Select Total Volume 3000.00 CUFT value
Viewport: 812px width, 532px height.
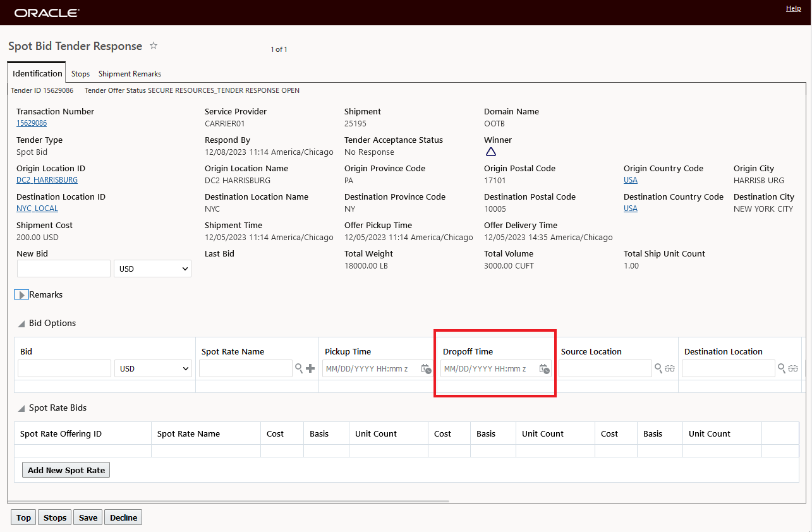tap(509, 265)
